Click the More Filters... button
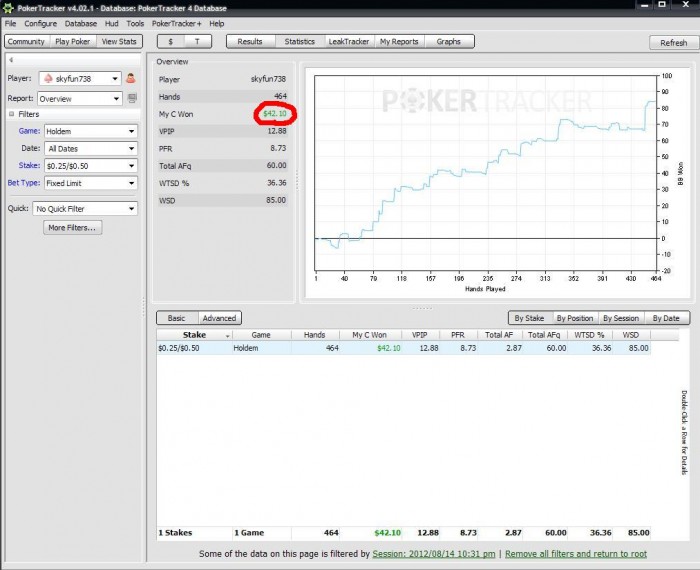 click(x=72, y=228)
